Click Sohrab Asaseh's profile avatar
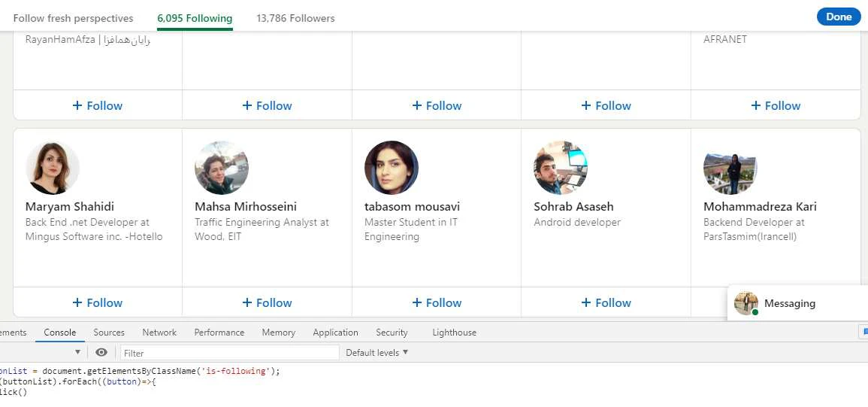The height and width of the screenshot is (407, 868). [x=561, y=168]
